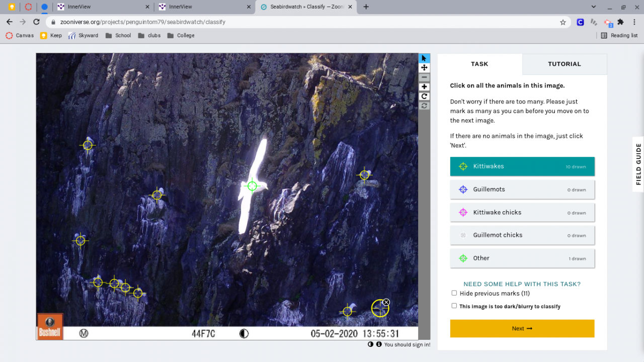644x362 pixels.
Task: Choose the Guillemot chicks marking tool
Action: [522, 235]
